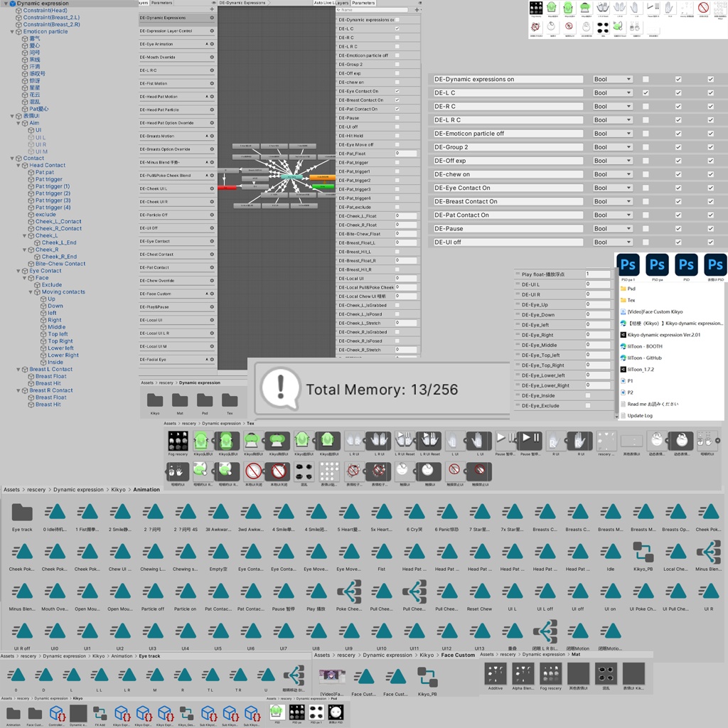Viewport: 728px width, 728px height.
Task: Check the DE-Breast Contact On parameter
Action: coord(646,201)
